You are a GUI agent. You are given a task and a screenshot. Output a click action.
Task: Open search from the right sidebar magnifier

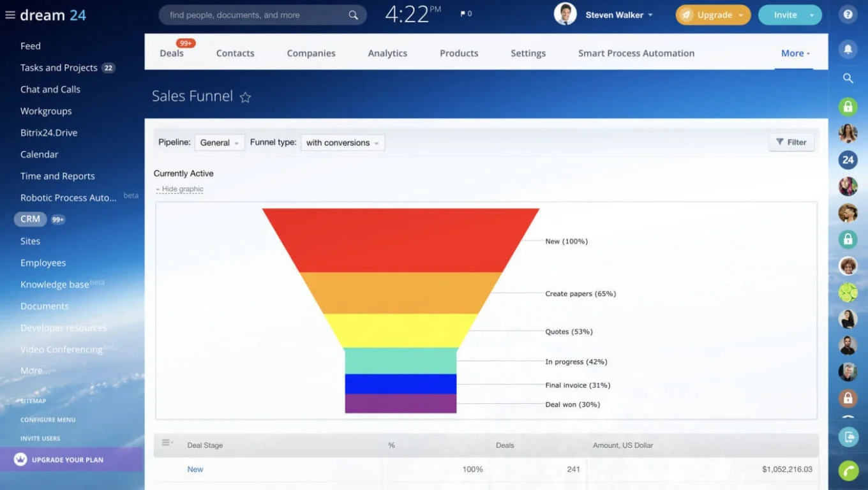click(x=848, y=78)
